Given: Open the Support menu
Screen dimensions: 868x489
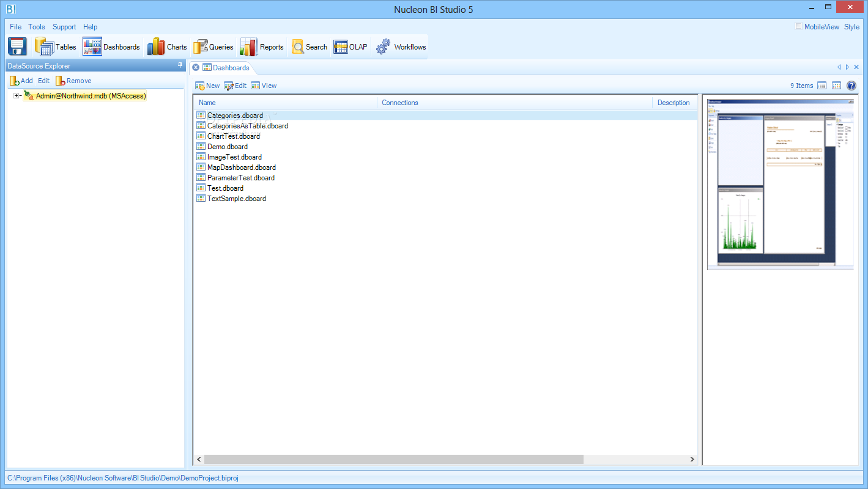Looking at the screenshot, I should point(64,27).
